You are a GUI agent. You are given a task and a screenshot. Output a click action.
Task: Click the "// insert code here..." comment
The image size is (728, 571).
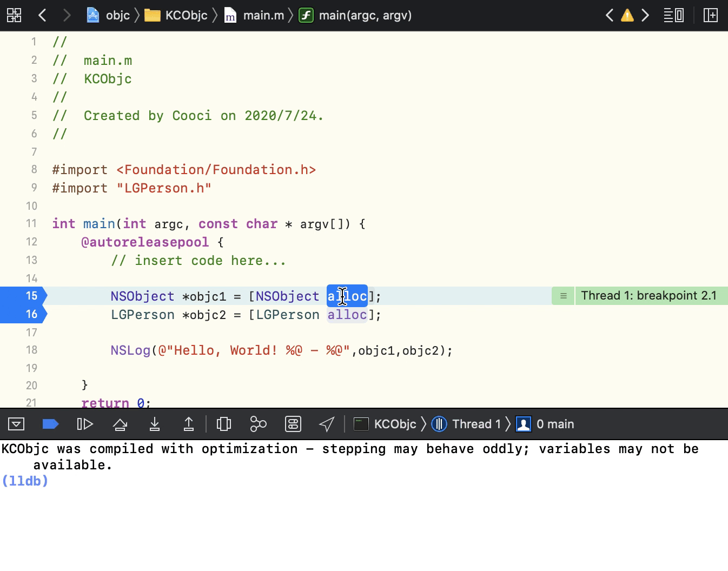198,261
